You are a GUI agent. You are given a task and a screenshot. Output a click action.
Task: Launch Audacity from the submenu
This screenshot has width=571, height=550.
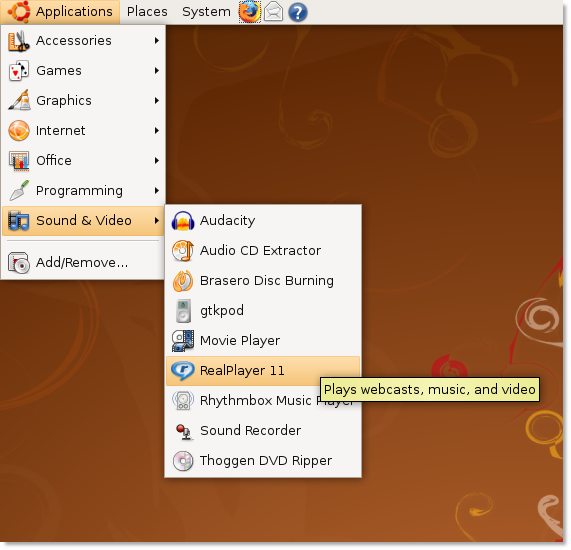click(263, 221)
